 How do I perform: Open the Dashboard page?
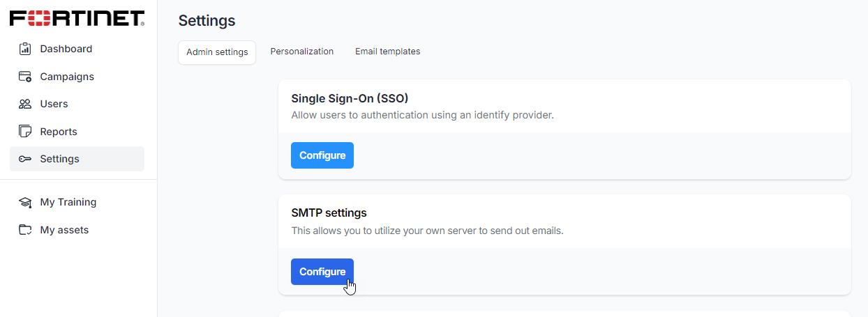click(x=66, y=49)
